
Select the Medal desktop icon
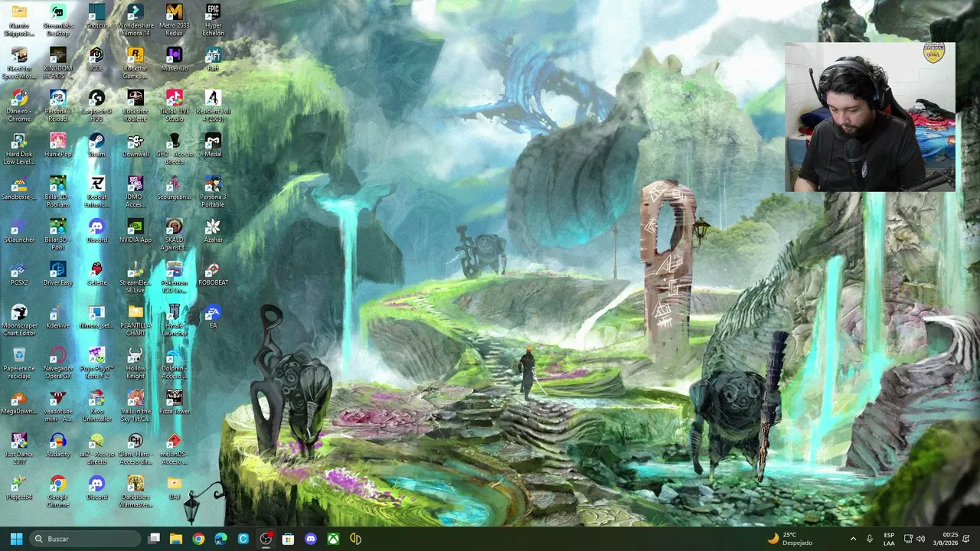point(213,145)
